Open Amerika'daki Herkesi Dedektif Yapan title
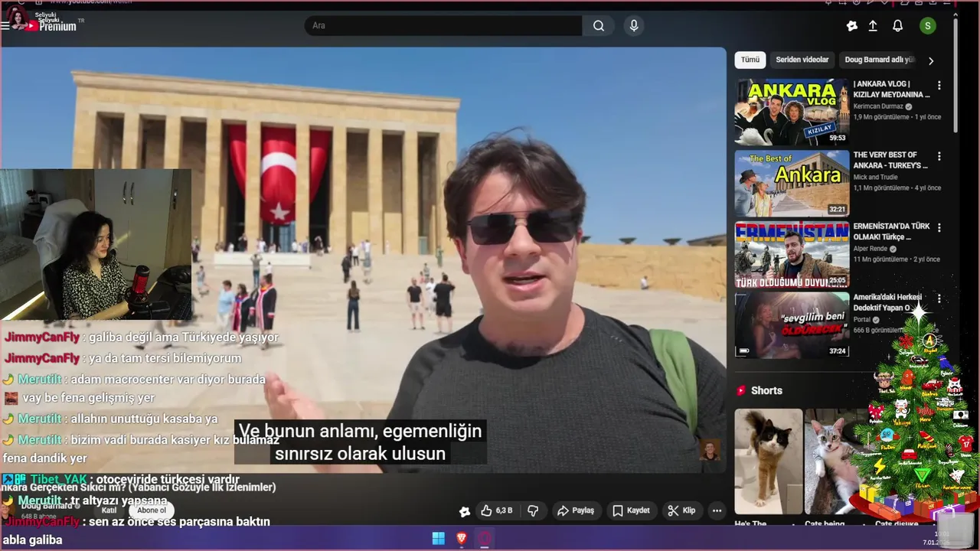The height and width of the screenshot is (551, 980). (888, 302)
